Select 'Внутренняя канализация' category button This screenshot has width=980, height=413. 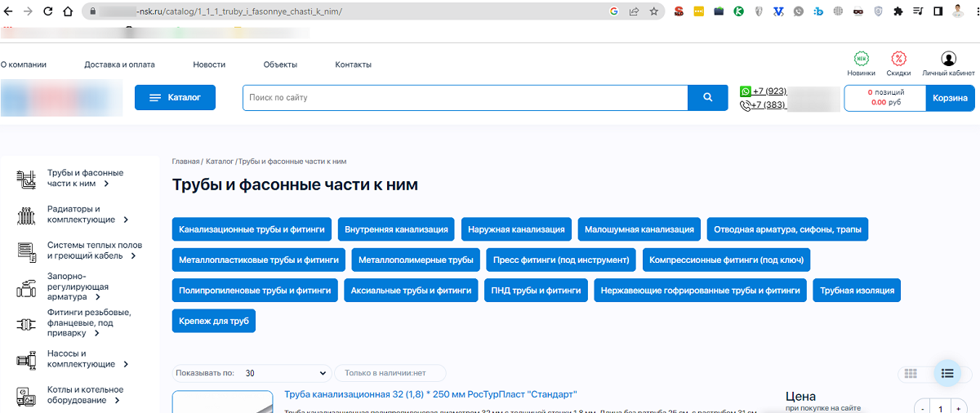pyautogui.click(x=396, y=229)
